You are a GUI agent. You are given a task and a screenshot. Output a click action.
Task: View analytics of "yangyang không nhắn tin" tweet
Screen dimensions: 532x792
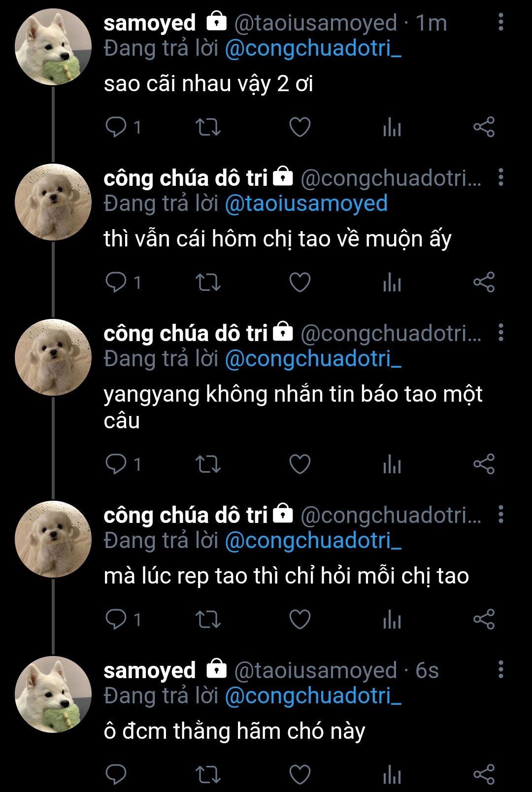392,464
